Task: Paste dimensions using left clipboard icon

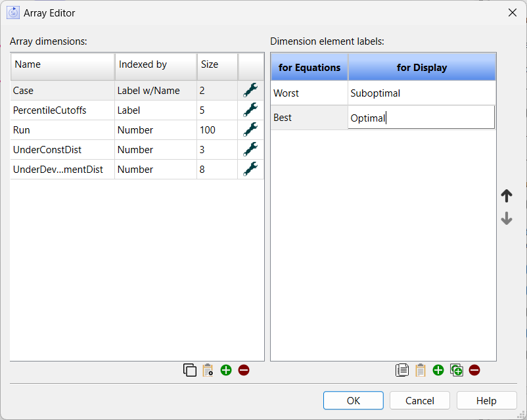Action: click(x=208, y=370)
